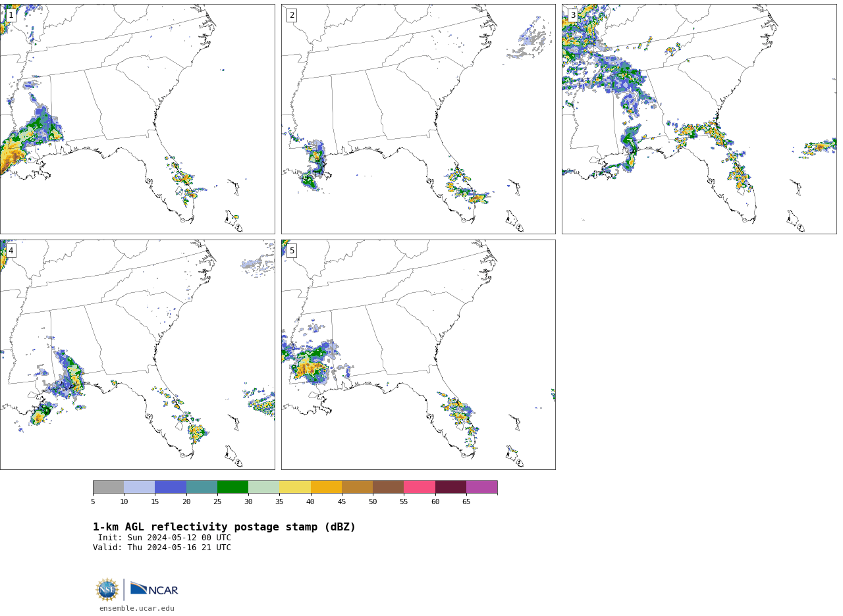Pick the orange 40-45 dBZ swatch
Viewport: 843px width, 616px height.
pyautogui.click(x=326, y=487)
